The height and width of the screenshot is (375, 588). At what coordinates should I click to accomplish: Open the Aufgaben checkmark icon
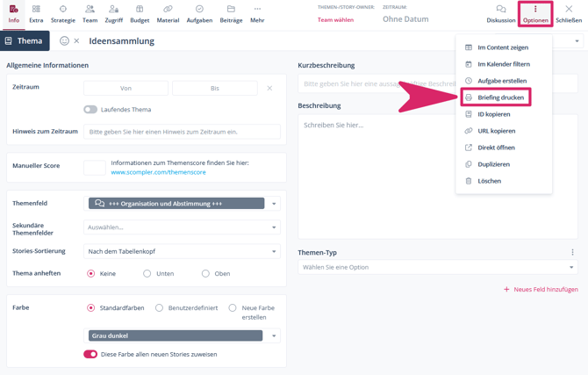pyautogui.click(x=199, y=10)
